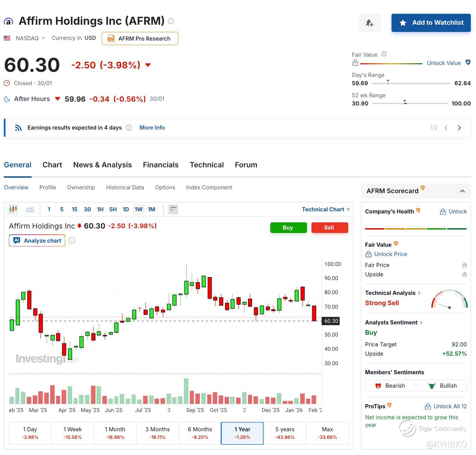Select the 5H chart interval
Image resolution: width=476 pixels, height=455 pixels.
(x=113, y=209)
